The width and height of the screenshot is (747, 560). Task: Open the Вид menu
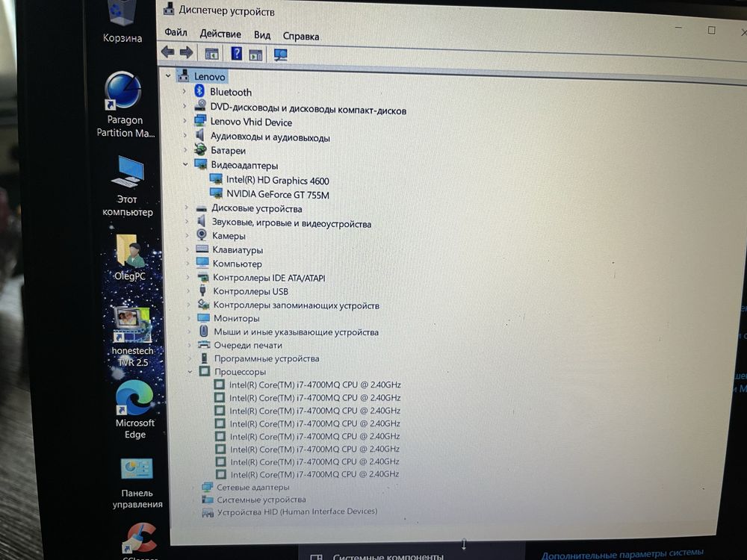click(262, 35)
